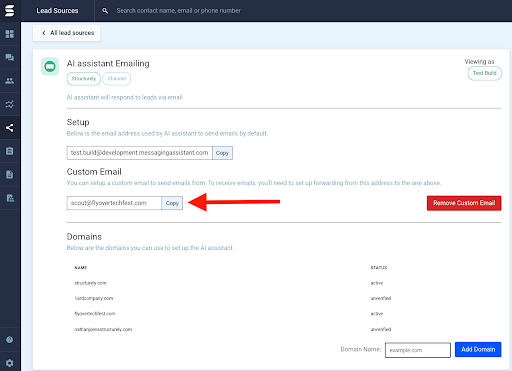Click the Domain Name input field
This screenshot has width=512, height=371.
click(x=418, y=350)
